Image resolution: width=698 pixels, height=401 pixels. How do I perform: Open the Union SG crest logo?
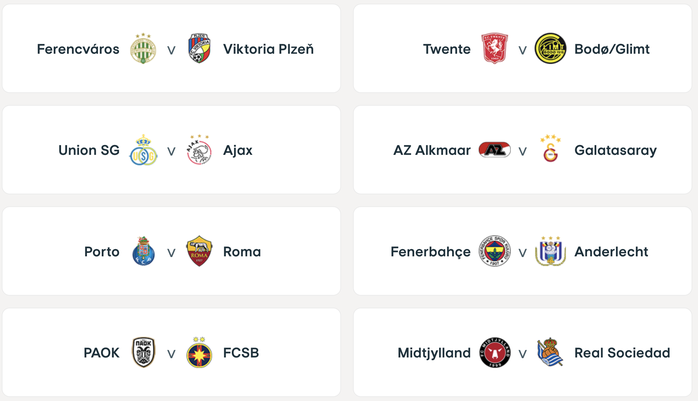click(143, 150)
